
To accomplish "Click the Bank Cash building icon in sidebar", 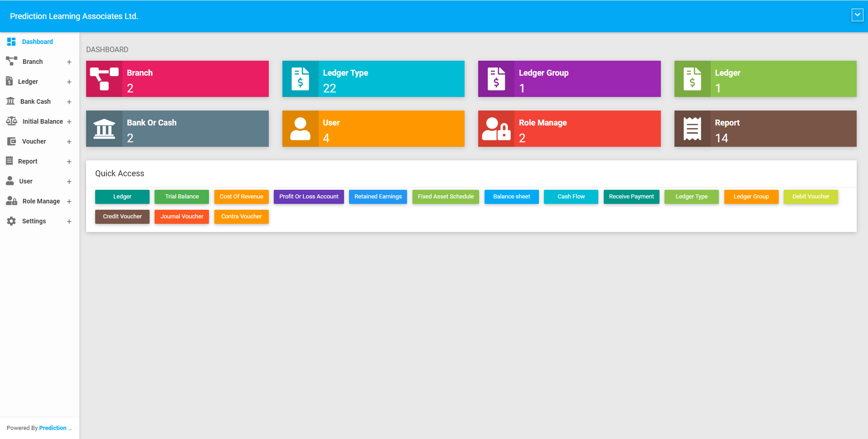I will [10, 101].
